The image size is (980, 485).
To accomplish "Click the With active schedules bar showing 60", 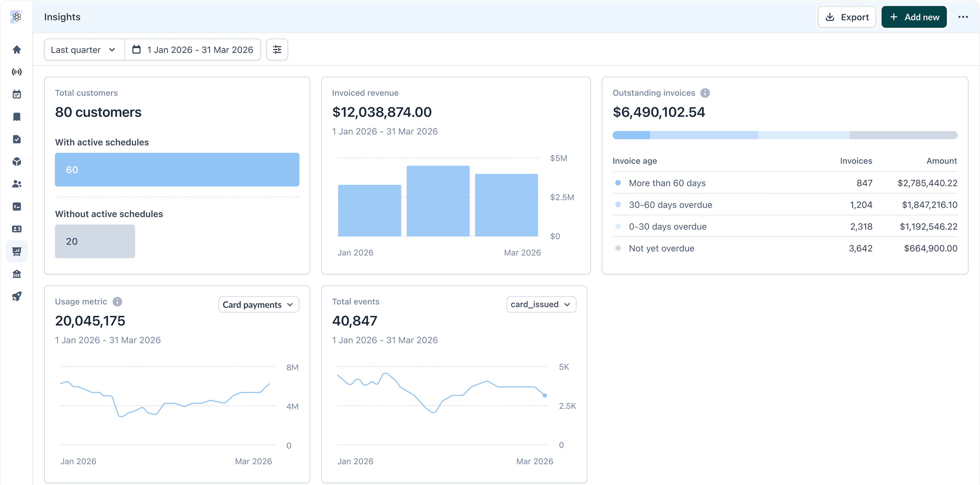I will coord(177,170).
